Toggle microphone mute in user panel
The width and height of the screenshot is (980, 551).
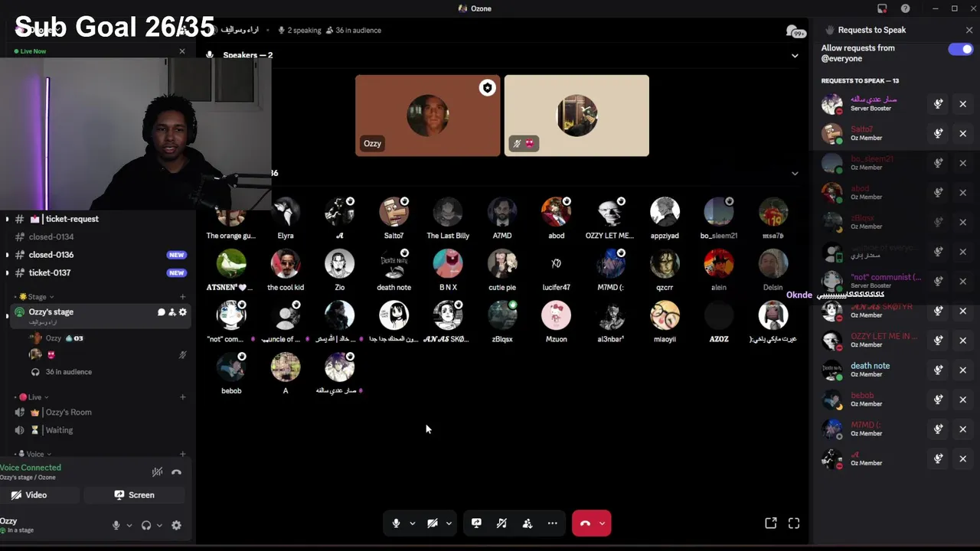(x=116, y=525)
